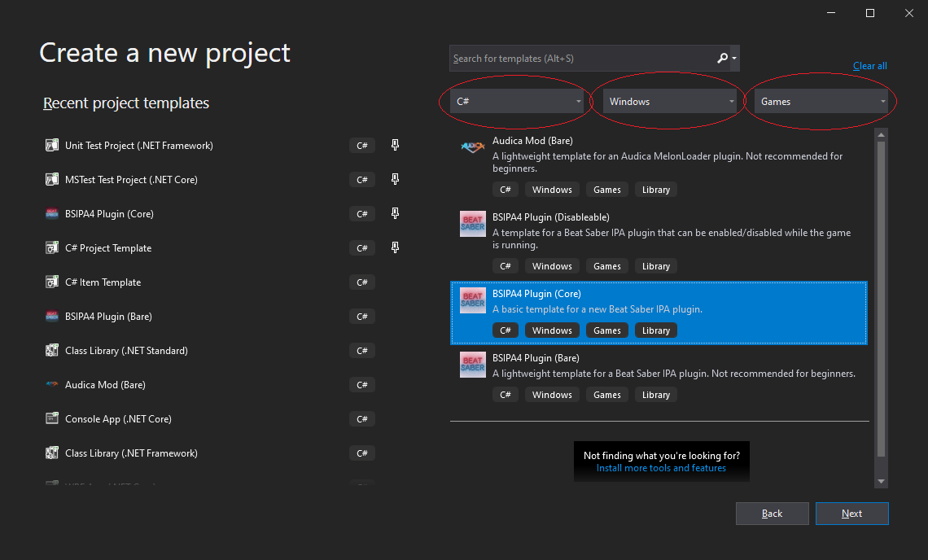This screenshot has height=560, width=928.
Task: Select BSIPA4 Plugin (Core) in the results list
Action: click(x=659, y=313)
